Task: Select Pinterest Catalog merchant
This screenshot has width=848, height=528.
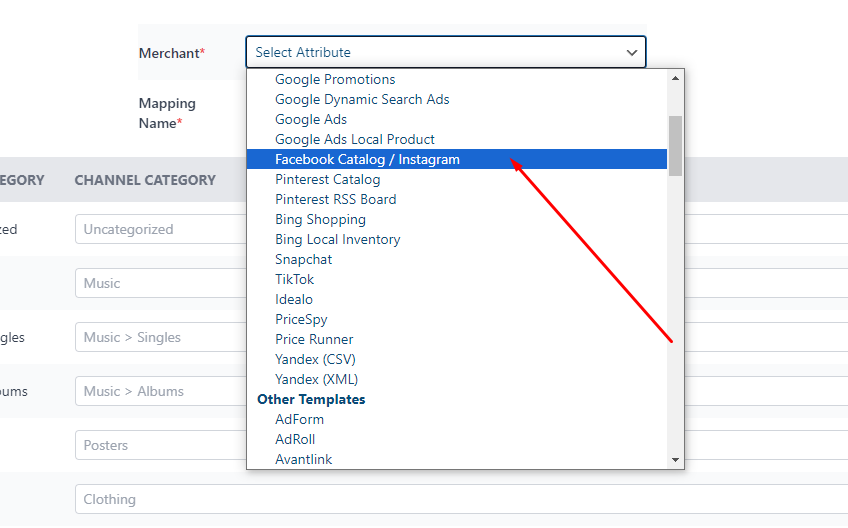Action: [327, 179]
